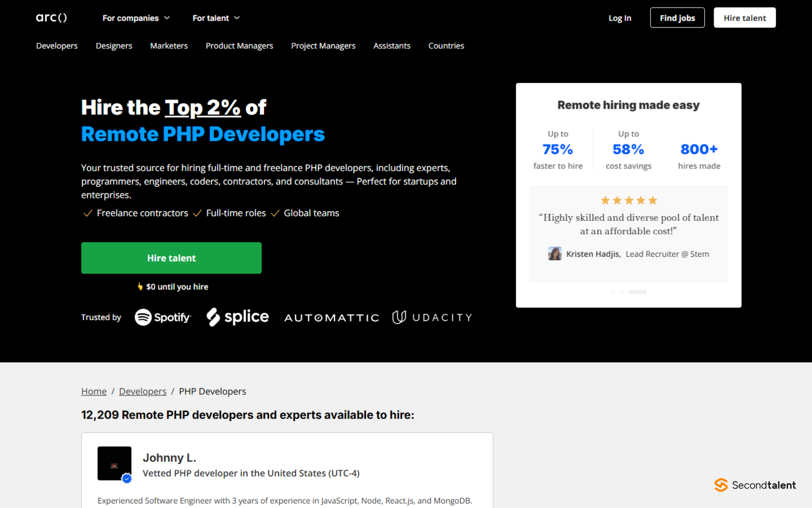The width and height of the screenshot is (812, 508).
Task: Open the Developers category
Action: pos(57,46)
